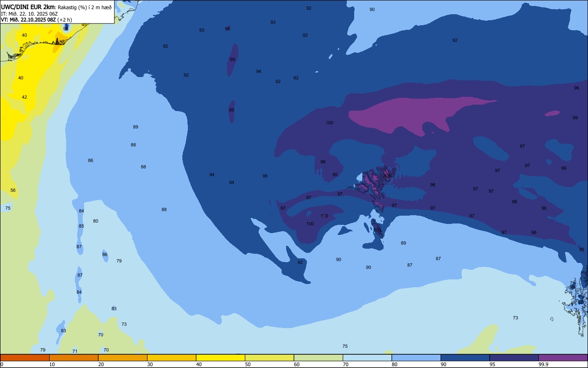This screenshot has width=588, height=368.
Task: Select the 30–40 amber legend band
Action: pos(171,357)
